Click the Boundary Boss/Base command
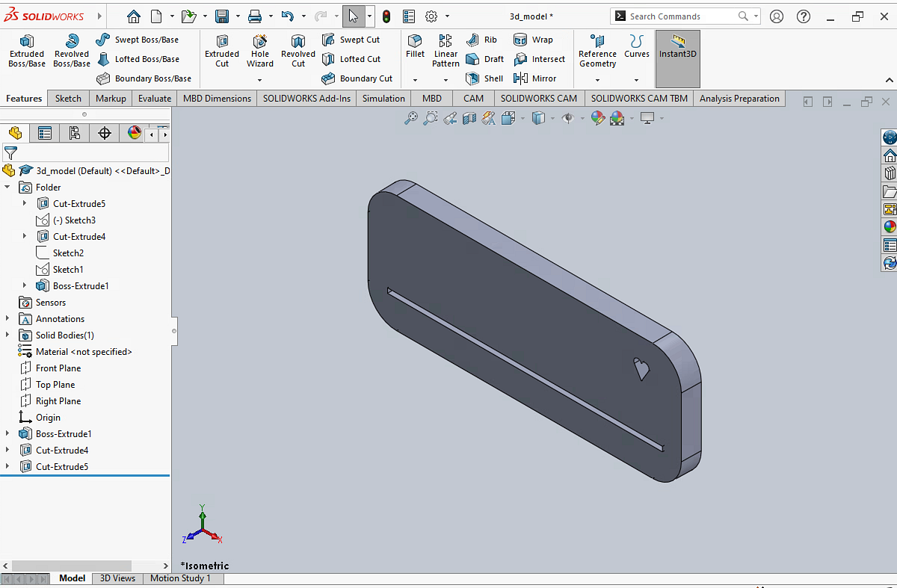 click(x=144, y=78)
